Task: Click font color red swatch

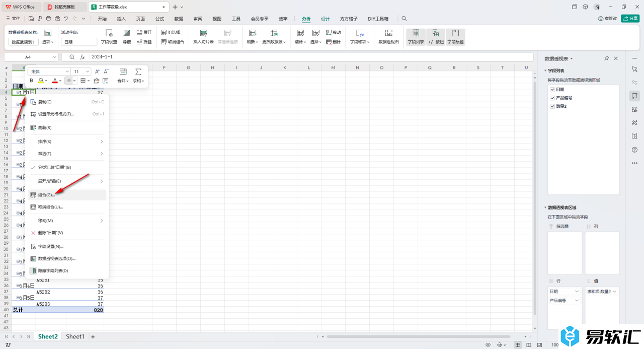Action: [55, 81]
